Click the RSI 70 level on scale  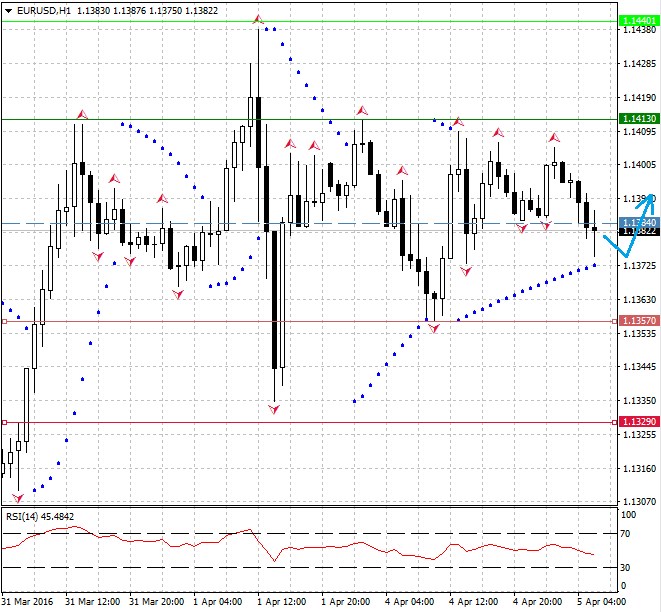tap(628, 535)
